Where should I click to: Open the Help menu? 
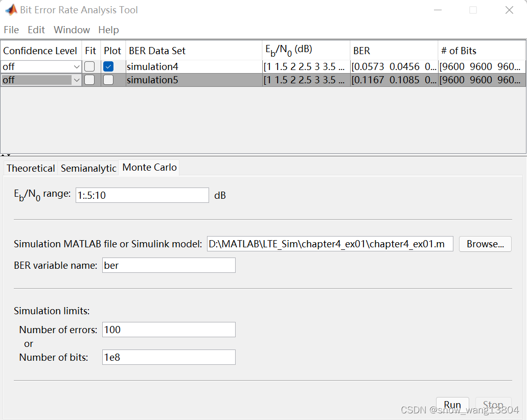coord(108,30)
